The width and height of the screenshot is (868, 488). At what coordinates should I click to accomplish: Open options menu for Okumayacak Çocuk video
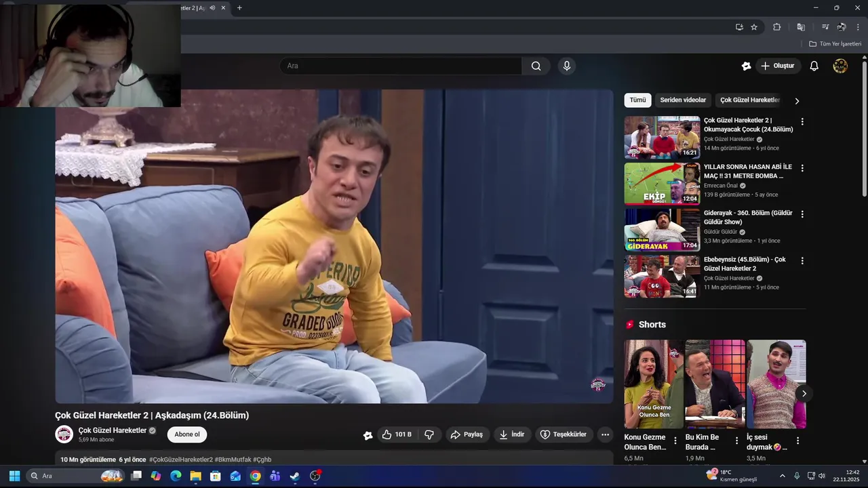click(802, 122)
